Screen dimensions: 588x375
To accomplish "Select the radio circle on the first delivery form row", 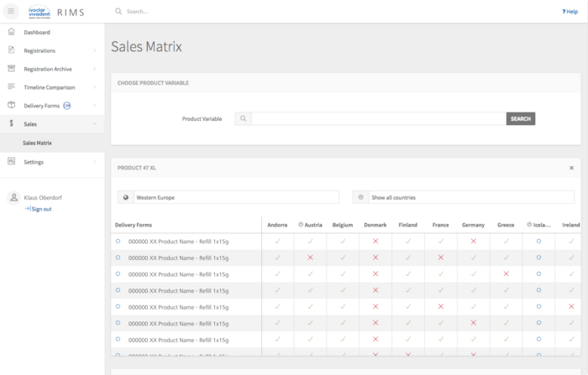I will [x=118, y=241].
